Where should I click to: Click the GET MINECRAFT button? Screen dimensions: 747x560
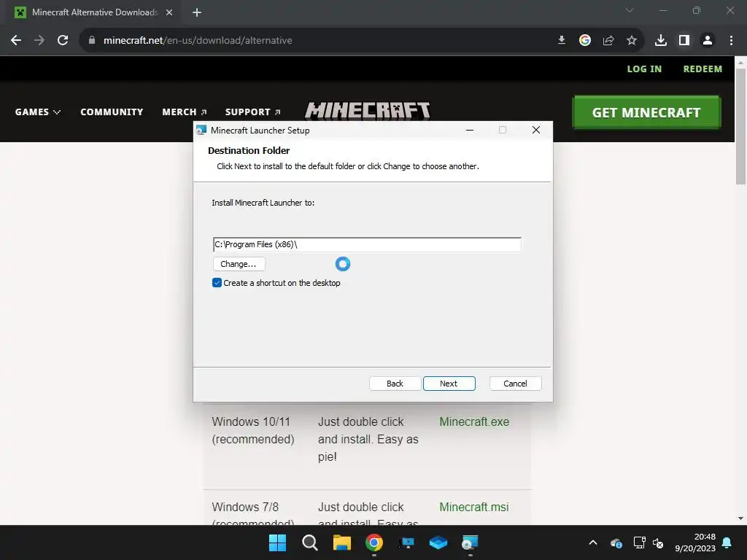coord(646,112)
